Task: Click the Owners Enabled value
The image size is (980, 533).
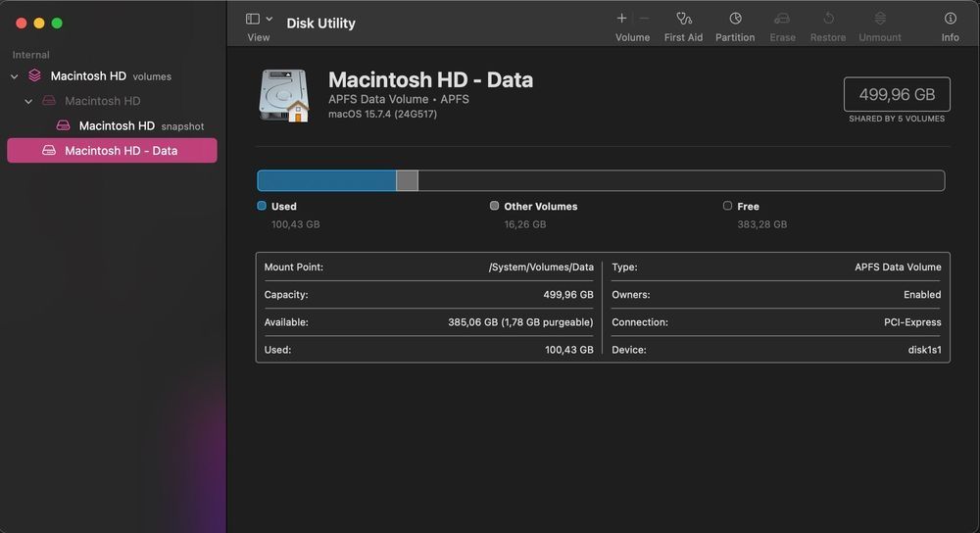Action: point(922,295)
